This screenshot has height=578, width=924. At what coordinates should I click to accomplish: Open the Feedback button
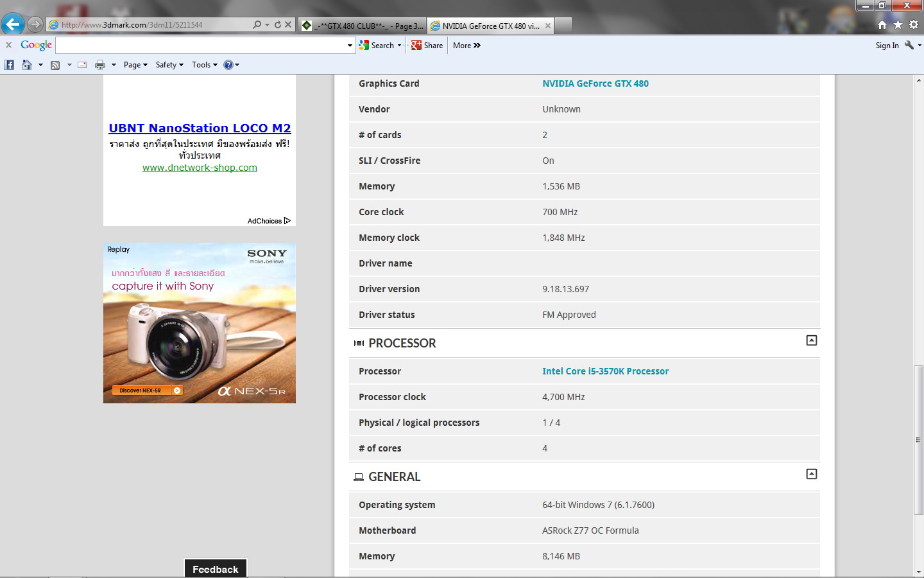tap(216, 569)
